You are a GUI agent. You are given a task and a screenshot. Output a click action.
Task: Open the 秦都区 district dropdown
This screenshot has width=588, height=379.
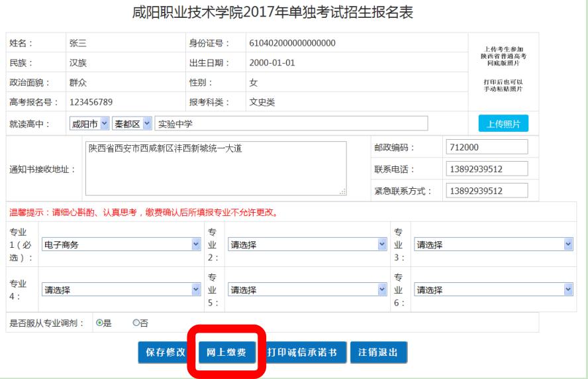coord(132,123)
